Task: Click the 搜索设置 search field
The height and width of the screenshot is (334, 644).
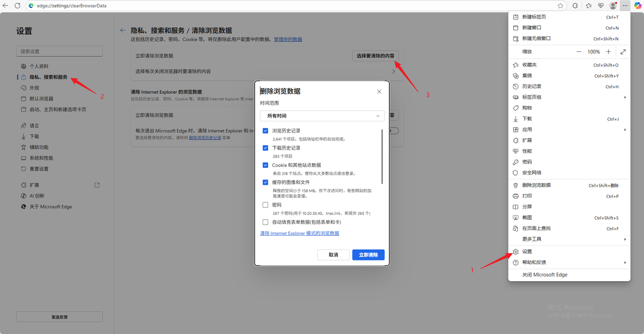Action: [59, 51]
